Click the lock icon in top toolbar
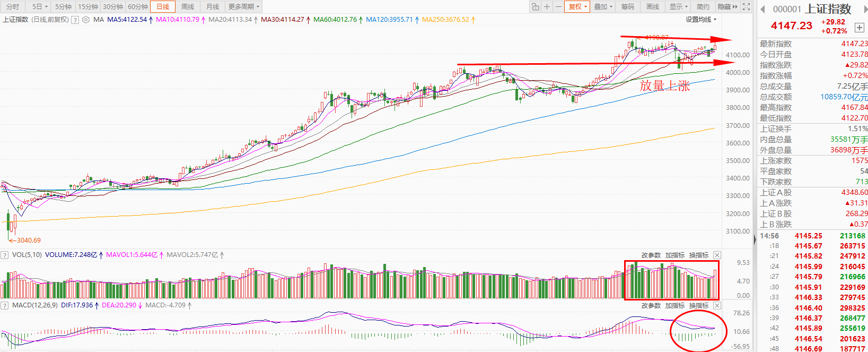Image resolution: width=868 pixels, height=352 pixels. pyautogui.click(x=535, y=6)
